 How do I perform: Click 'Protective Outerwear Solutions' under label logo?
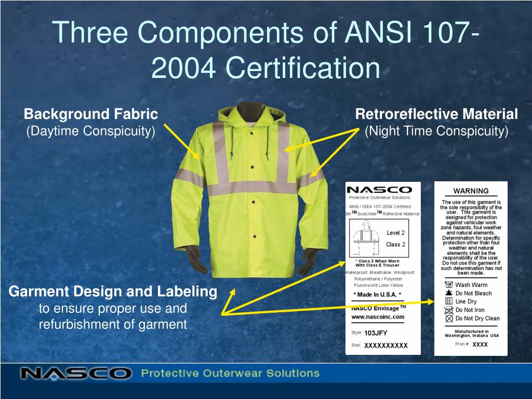379,197
